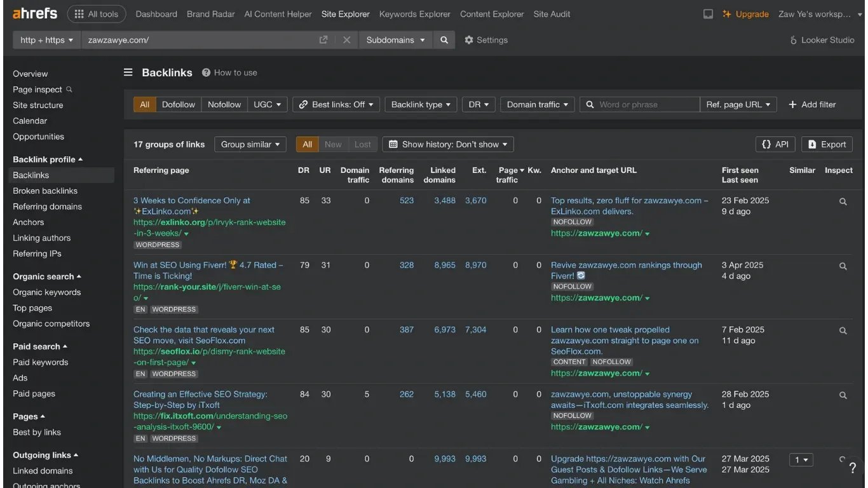Image resolution: width=868 pixels, height=488 pixels.
Task: Select the All link-type filter
Action: [x=145, y=105]
